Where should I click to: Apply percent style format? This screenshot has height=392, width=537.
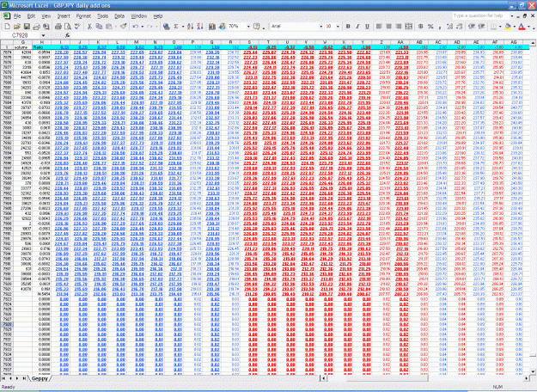point(430,27)
